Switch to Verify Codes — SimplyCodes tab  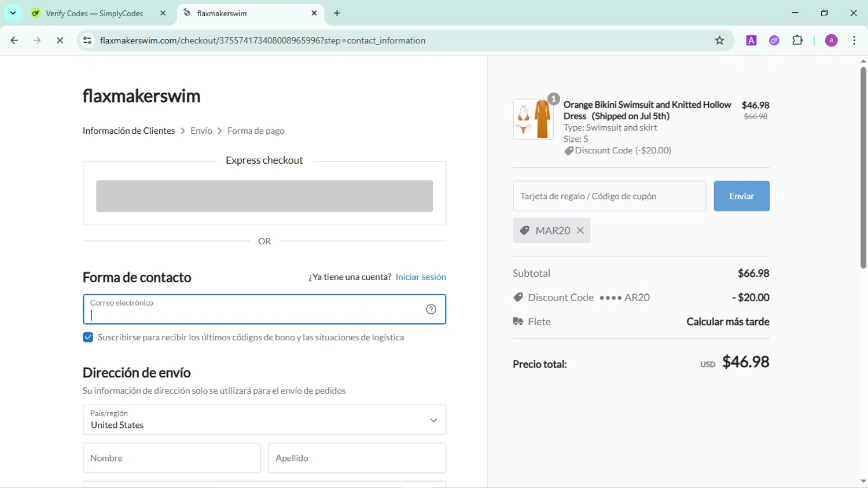(x=95, y=13)
